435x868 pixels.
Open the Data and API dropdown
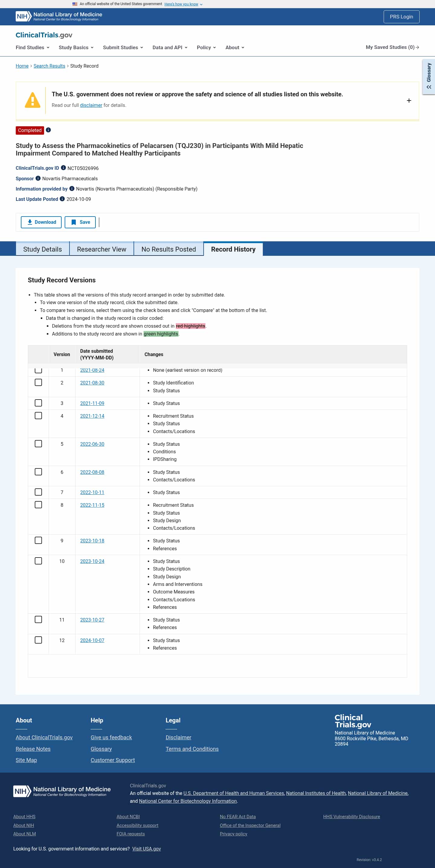[170, 47]
